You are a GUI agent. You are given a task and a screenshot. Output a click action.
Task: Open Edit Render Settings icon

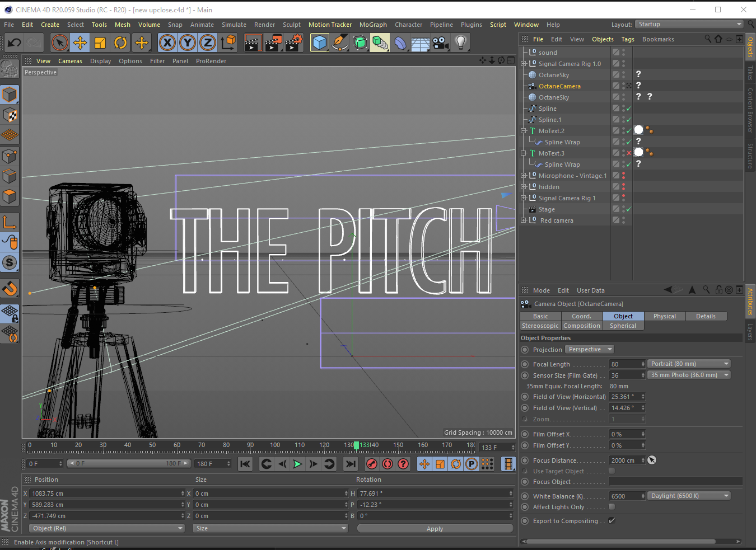click(x=293, y=43)
